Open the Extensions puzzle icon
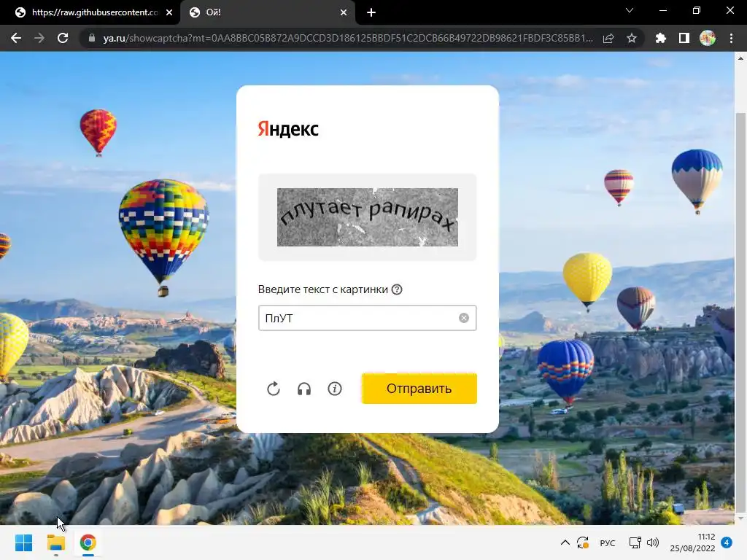 tap(660, 38)
